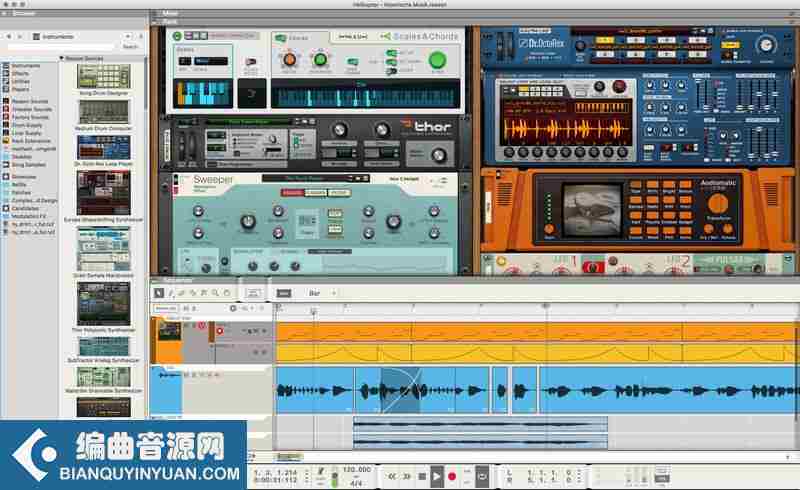Screen dimensions: 800x490
Task: Click the Thor patch name display
Action: point(248,122)
